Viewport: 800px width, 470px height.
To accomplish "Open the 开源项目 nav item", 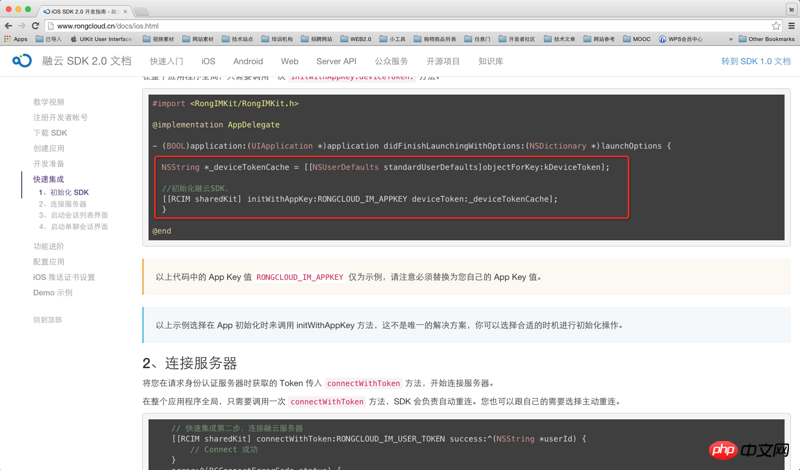I will pos(443,61).
